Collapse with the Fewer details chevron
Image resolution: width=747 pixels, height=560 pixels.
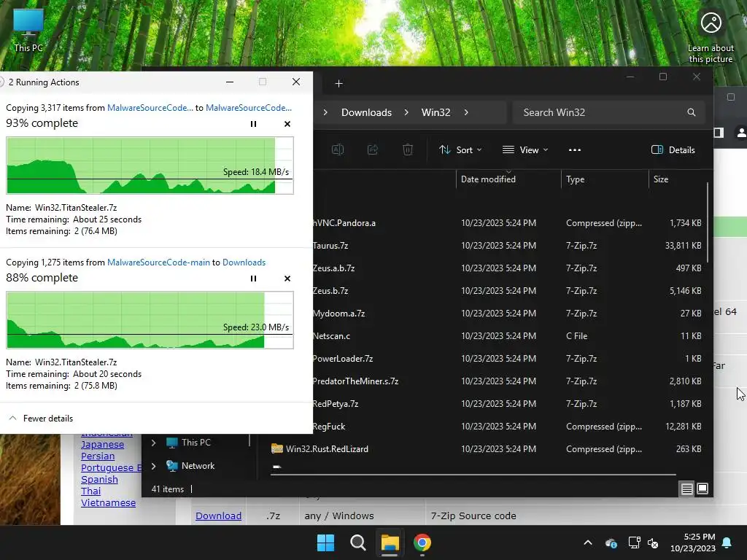click(13, 418)
